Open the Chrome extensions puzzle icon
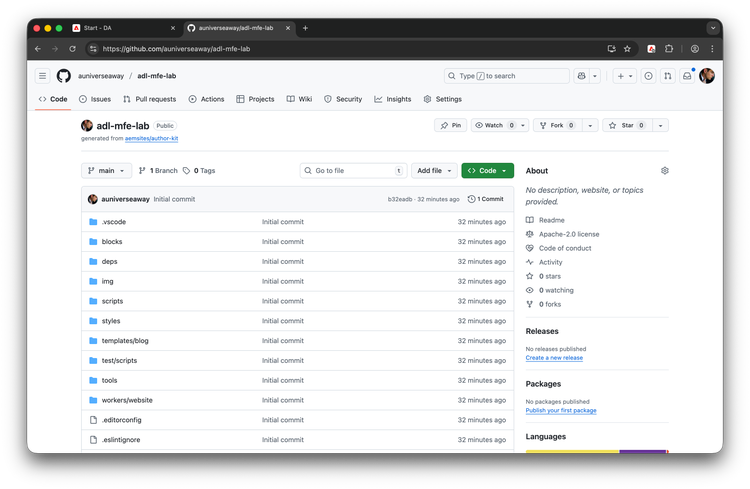The image size is (750, 489). click(669, 48)
